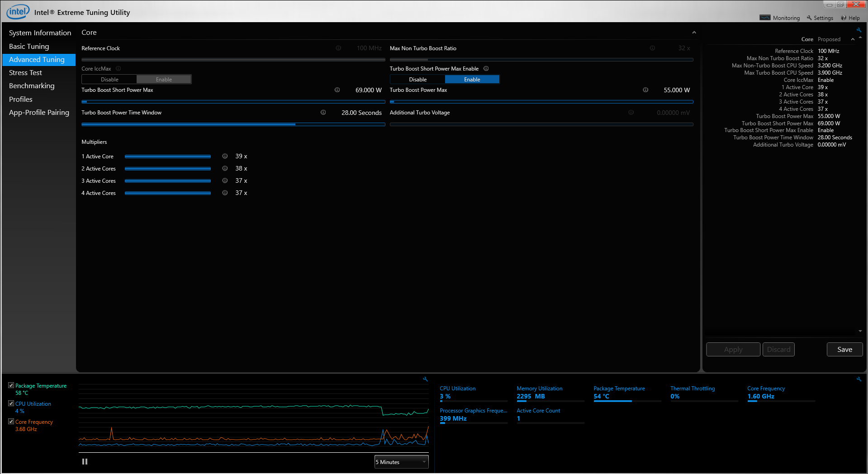Click info icon for Additional Turbo Voltage
This screenshot has height=474, width=868.
tap(631, 113)
